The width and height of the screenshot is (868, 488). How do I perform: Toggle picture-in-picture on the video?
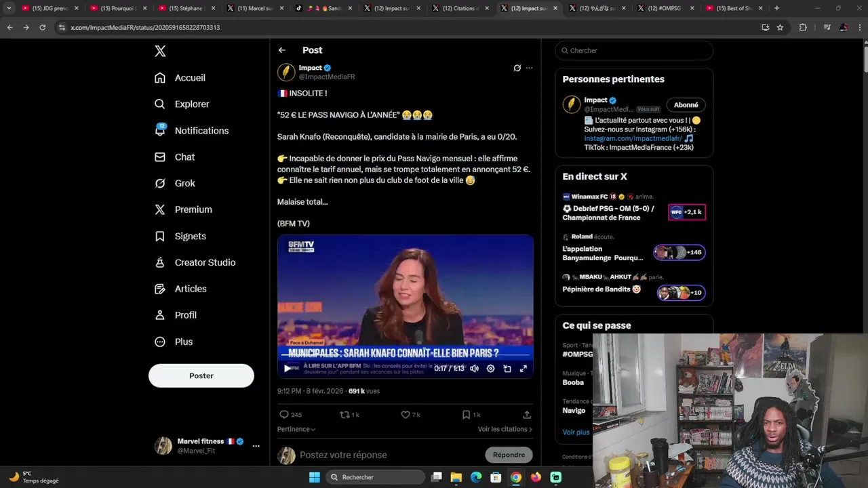click(x=507, y=369)
